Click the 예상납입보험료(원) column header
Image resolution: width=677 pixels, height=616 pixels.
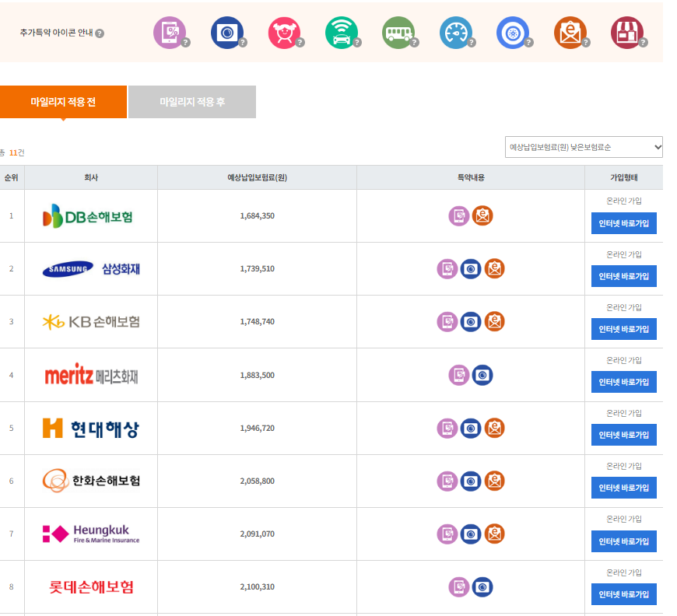(258, 177)
